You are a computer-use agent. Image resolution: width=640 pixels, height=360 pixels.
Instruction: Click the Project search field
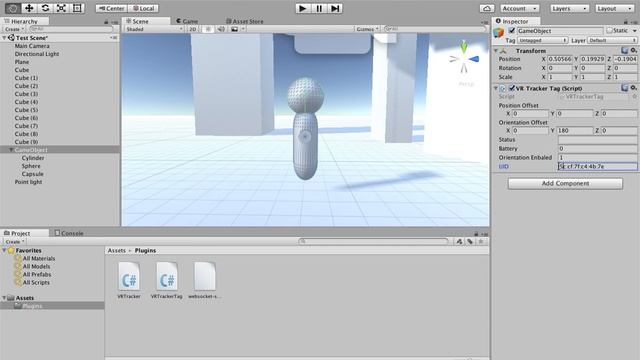pyautogui.click(x=373, y=242)
